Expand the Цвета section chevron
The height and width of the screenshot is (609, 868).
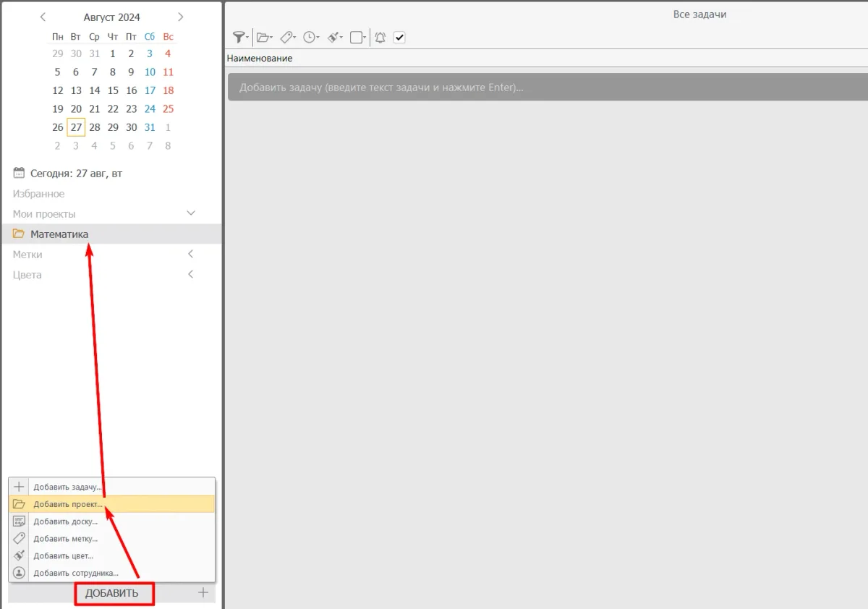click(191, 274)
